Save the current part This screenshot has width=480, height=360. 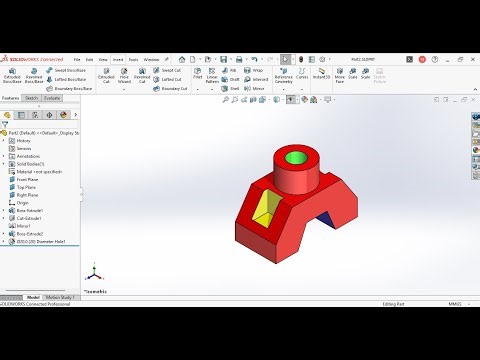[x=223, y=59]
